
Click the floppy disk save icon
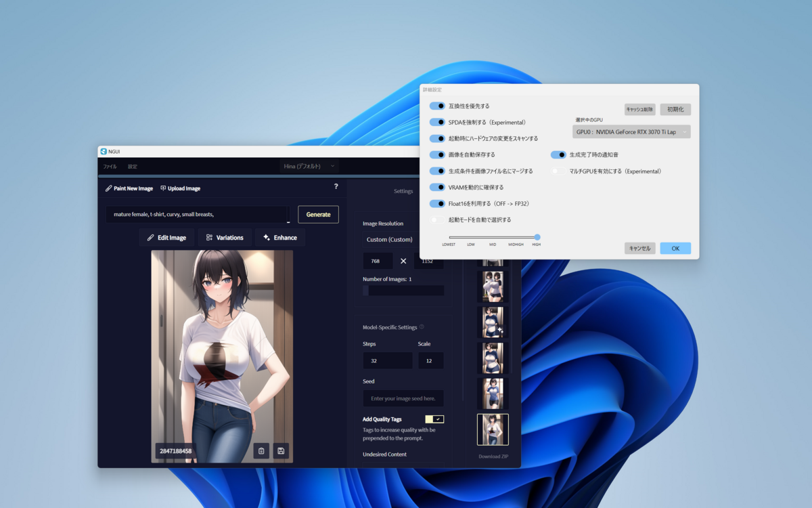point(281,451)
